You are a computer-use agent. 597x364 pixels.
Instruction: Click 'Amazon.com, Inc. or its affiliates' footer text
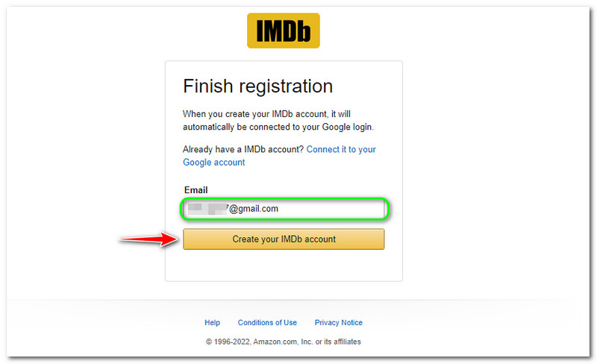tap(307, 342)
